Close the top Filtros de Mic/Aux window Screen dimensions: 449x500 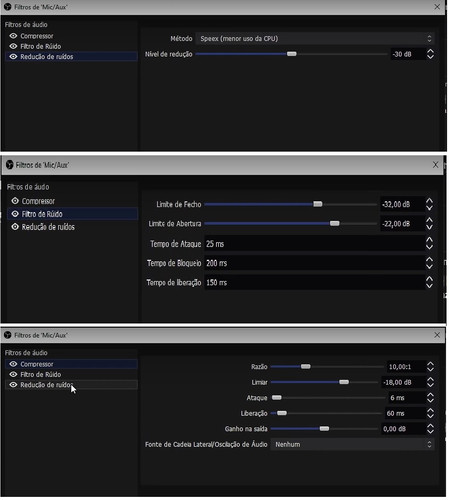coord(437,7)
